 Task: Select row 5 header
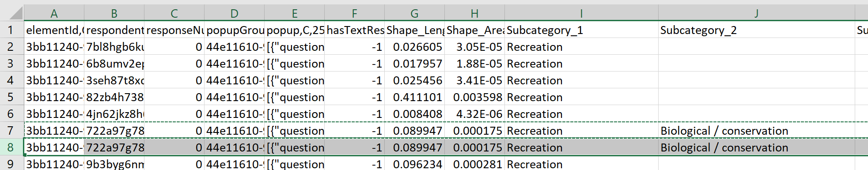click(x=11, y=97)
